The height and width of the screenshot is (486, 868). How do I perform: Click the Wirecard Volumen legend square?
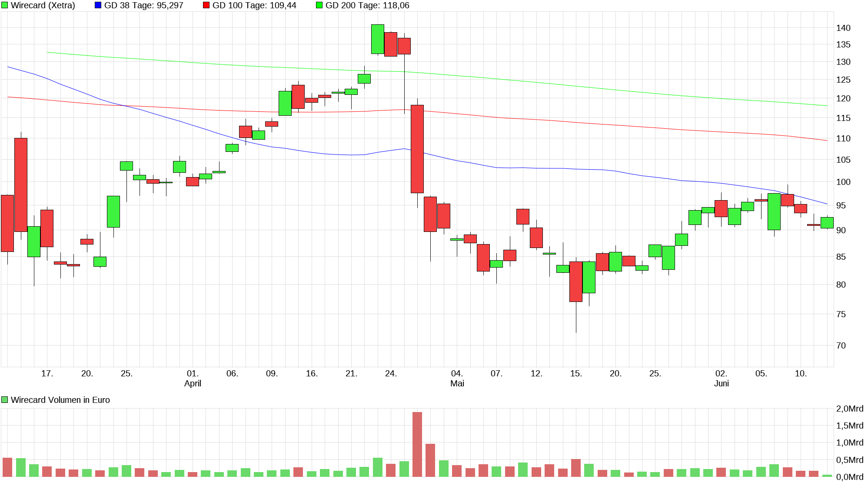pyautogui.click(x=5, y=400)
